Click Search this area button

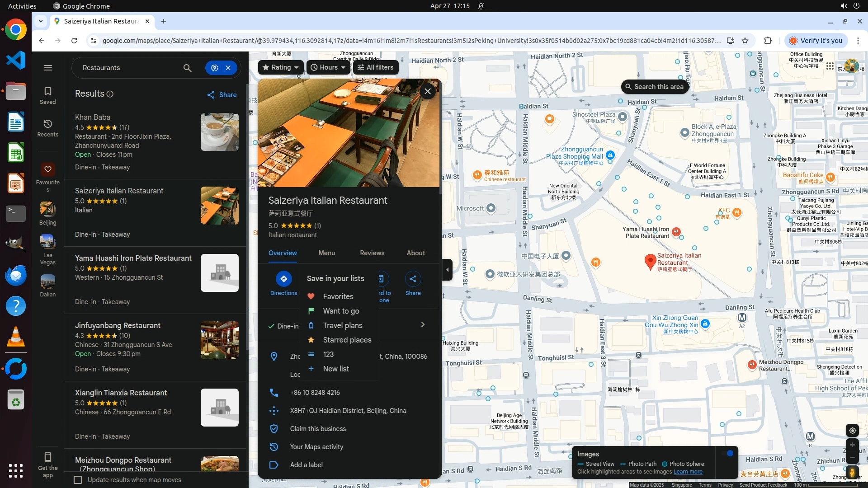point(654,87)
